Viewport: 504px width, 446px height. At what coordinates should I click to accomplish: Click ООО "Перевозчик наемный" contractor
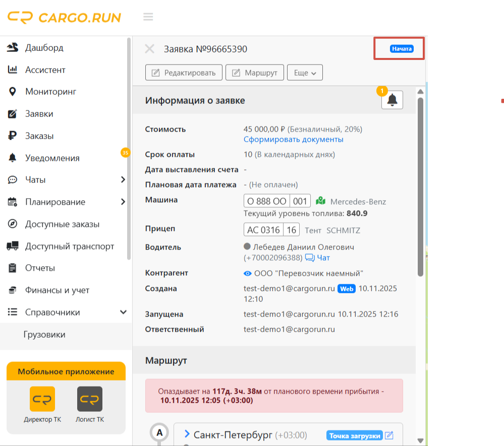point(309,274)
